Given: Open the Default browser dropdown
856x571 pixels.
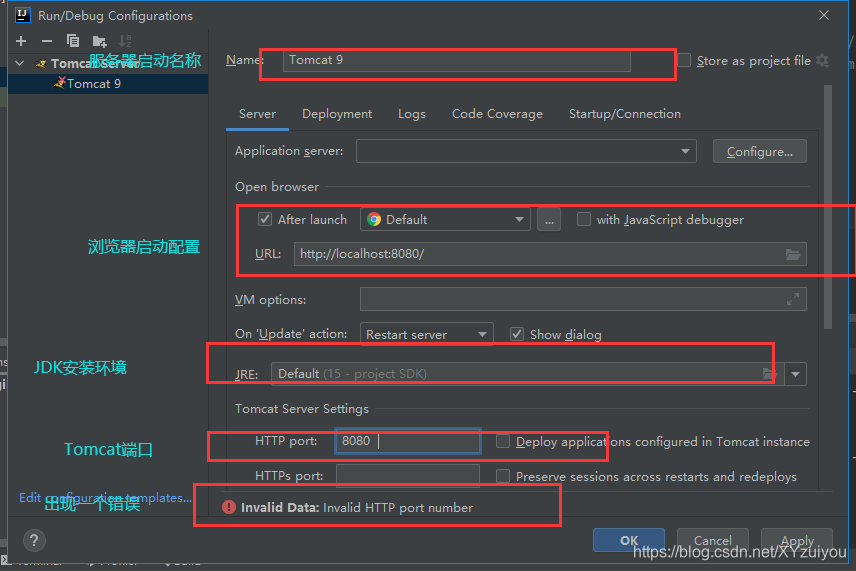Looking at the screenshot, I should [445, 219].
